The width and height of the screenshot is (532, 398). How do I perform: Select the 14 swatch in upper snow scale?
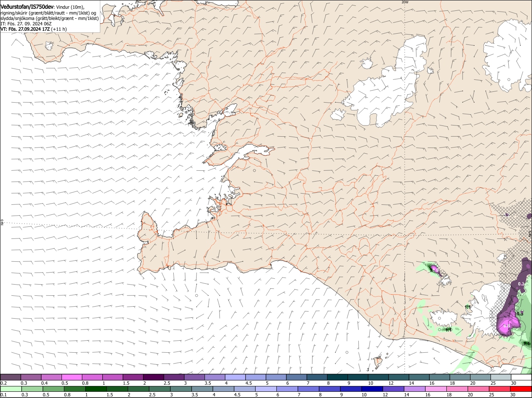(419, 377)
